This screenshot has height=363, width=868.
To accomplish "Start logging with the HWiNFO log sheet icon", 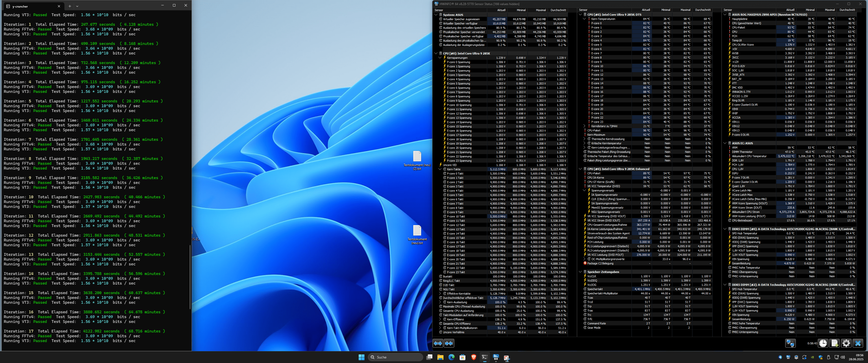I will [x=835, y=343].
